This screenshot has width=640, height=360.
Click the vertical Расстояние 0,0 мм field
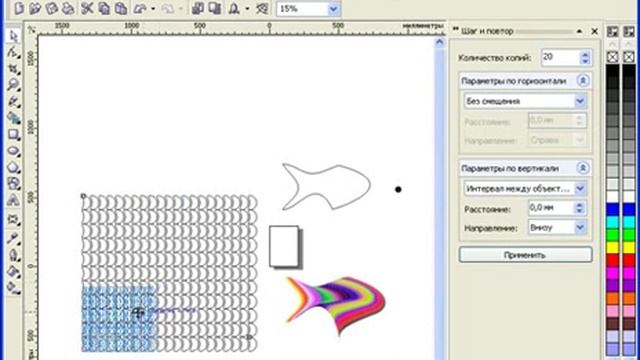(x=551, y=208)
